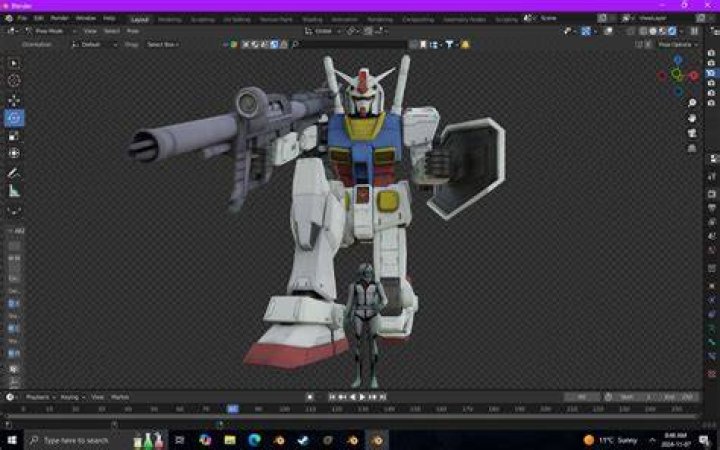Select the Select Box tool
The width and height of the screenshot is (720, 450).
(14, 63)
